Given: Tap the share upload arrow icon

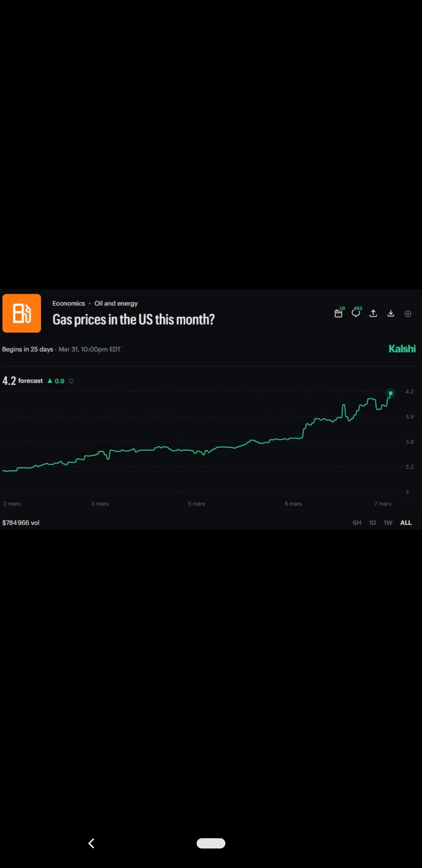Looking at the screenshot, I should pos(373,313).
